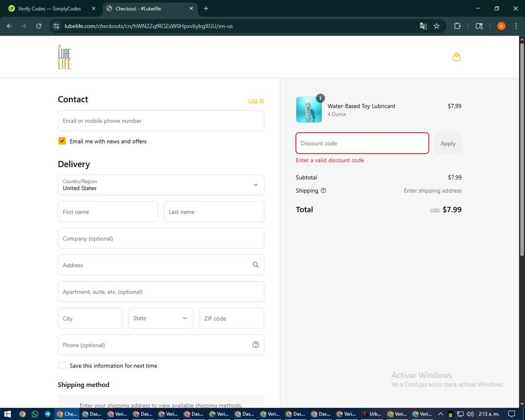Click the taskbar clock showing 2:13 a. m.
The height and width of the screenshot is (420, 525).
coord(489,414)
